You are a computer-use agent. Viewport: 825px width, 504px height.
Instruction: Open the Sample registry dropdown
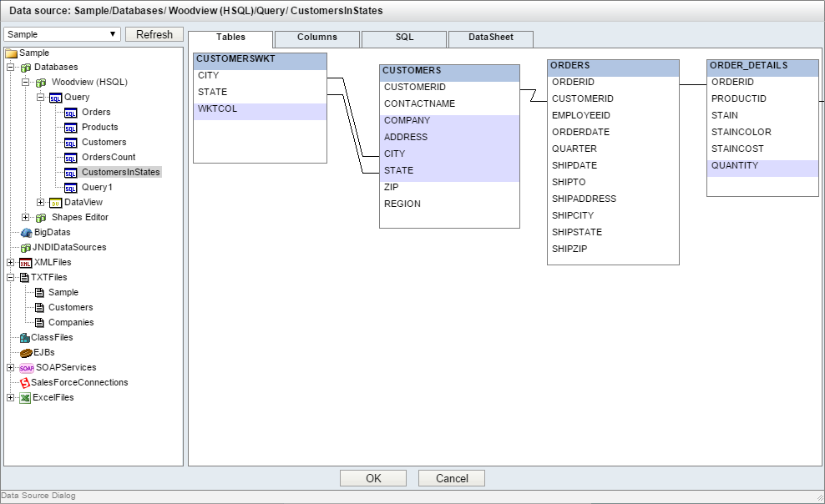[62, 34]
